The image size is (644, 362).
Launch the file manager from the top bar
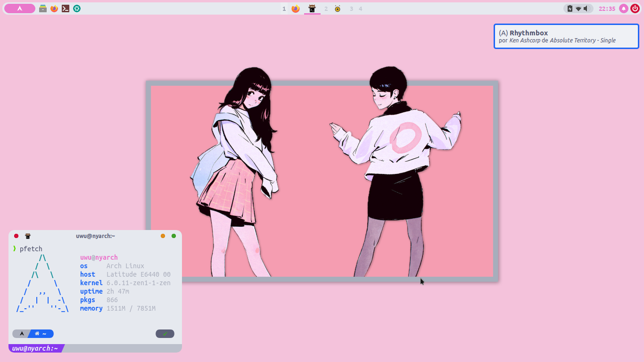(x=42, y=8)
